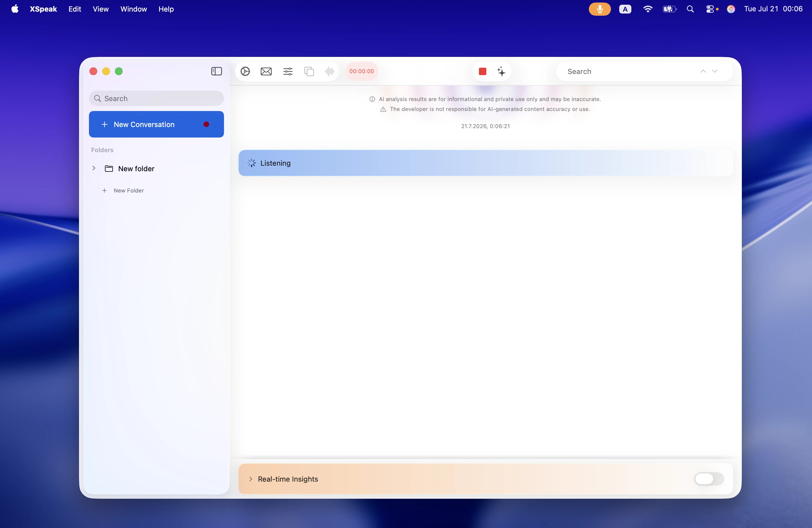
Task: Click the Folders section label
Action: point(102,150)
